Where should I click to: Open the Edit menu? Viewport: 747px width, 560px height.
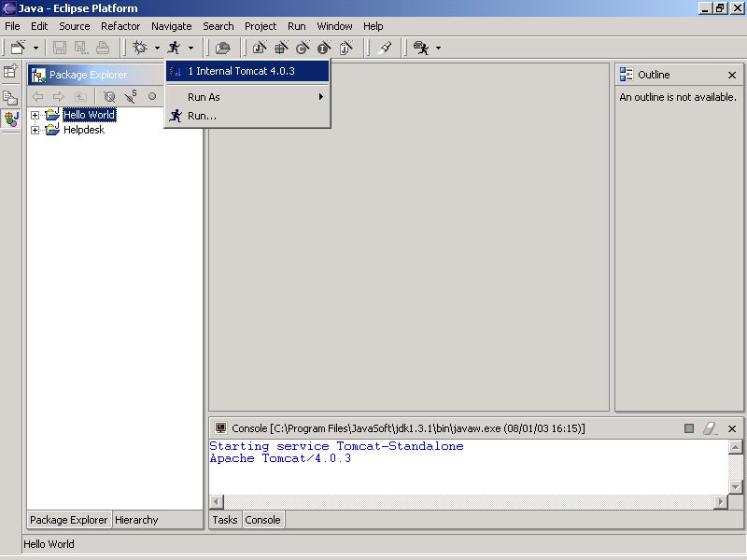pyautogui.click(x=39, y=26)
